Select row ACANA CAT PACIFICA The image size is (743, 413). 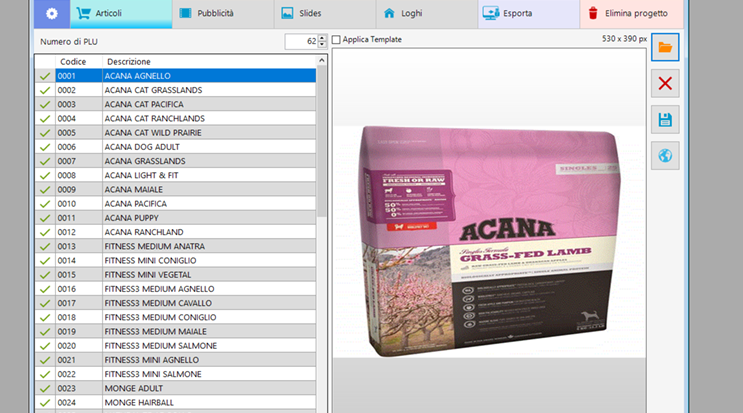tap(175, 104)
